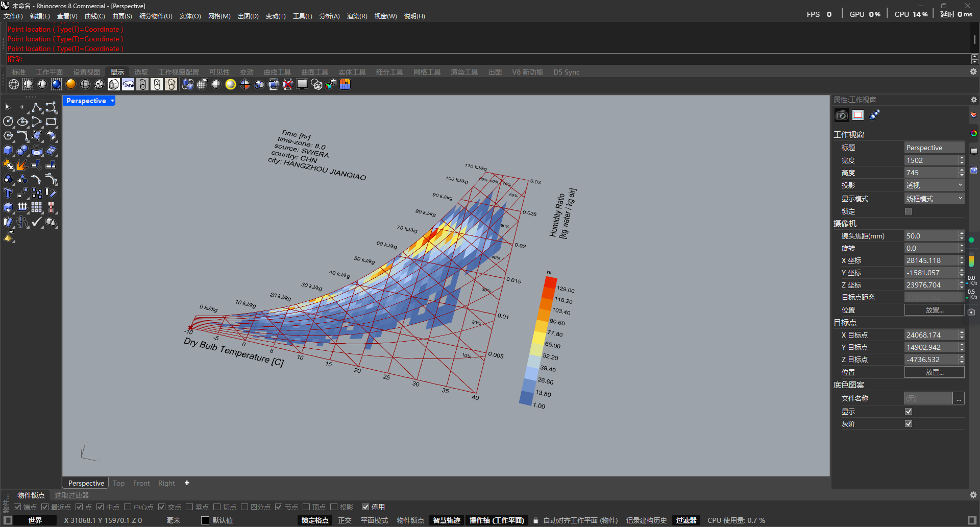Click the Wireframe viewport display icon
The image size is (980, 527).
[x=14, y=84]
